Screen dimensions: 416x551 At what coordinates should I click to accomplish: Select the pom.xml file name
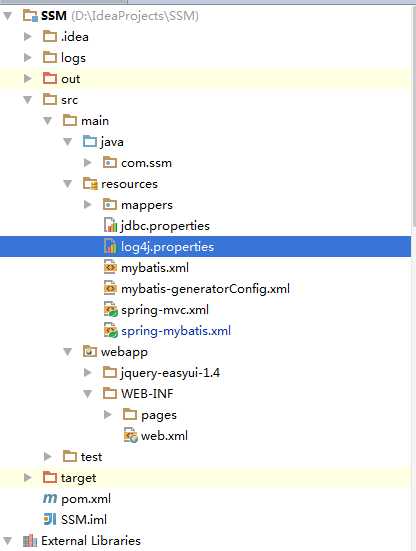pyautogui.click(x=86, y=499)
